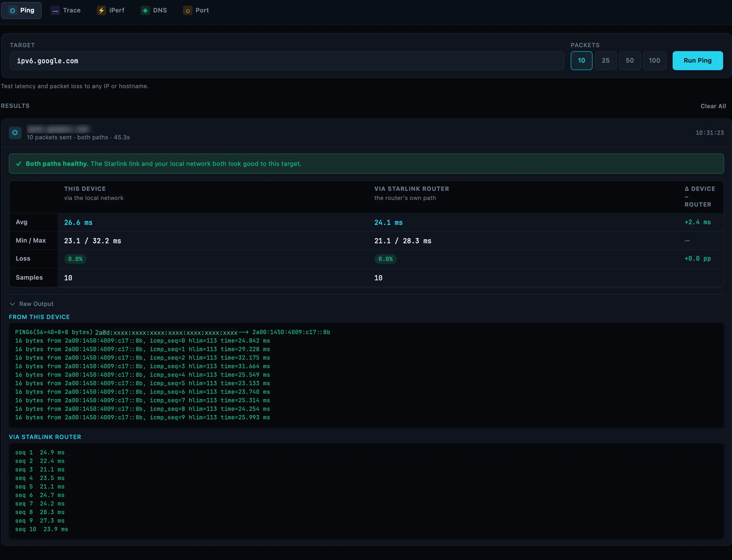Viewport: 732px width, 560px height.
Task: Select the Ping tab
Action: pos(21,10)
